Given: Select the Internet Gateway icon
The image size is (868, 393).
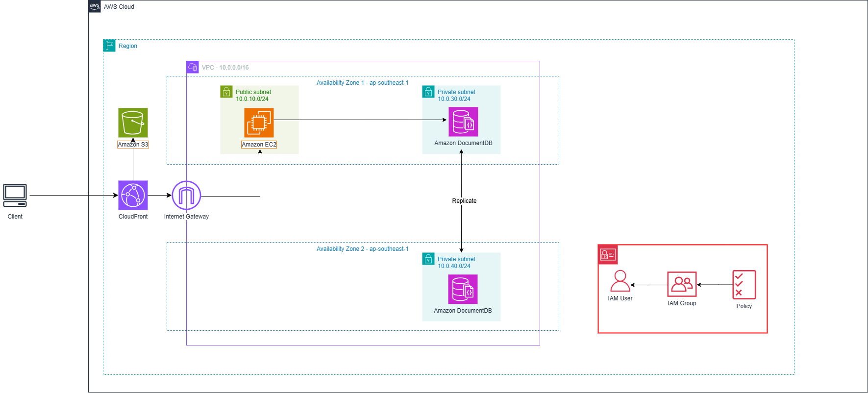Looking at the screenshot, I should [x=186, y=195].
